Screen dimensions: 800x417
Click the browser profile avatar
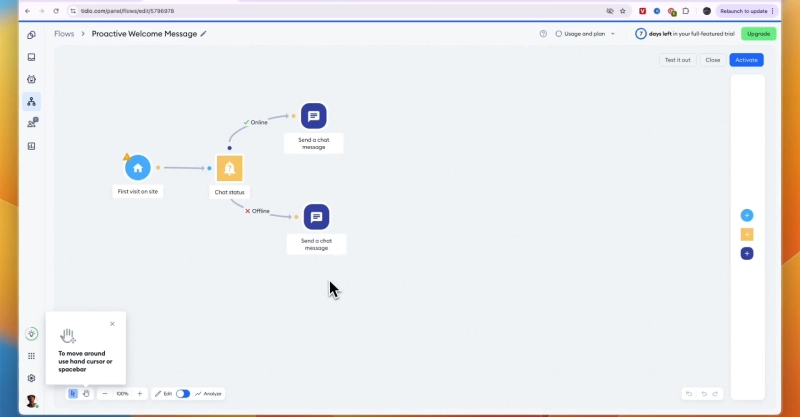[x=707, y=11]
